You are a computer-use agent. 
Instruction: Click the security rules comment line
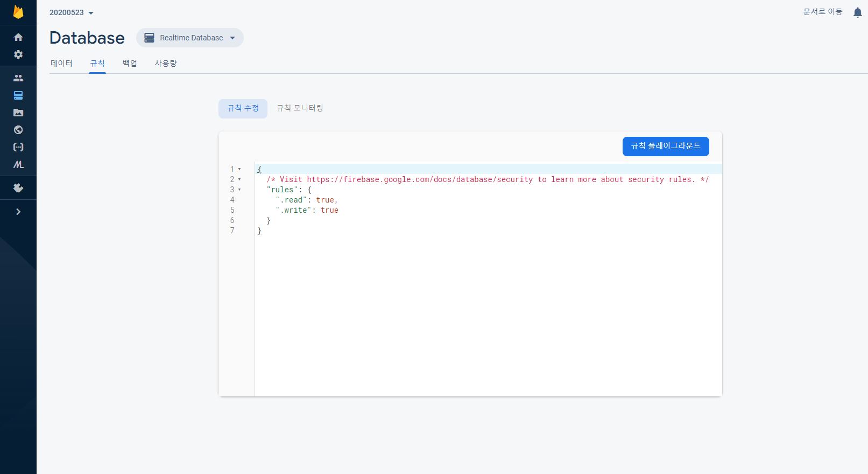coord(488,179)
